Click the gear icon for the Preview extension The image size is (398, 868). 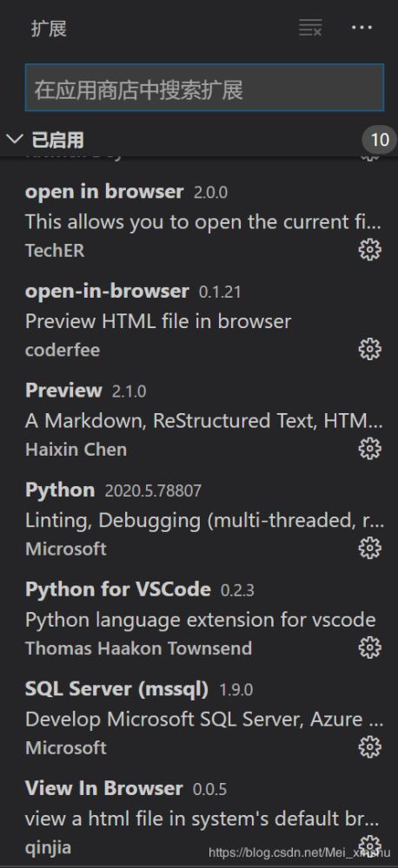click(369, 449)
